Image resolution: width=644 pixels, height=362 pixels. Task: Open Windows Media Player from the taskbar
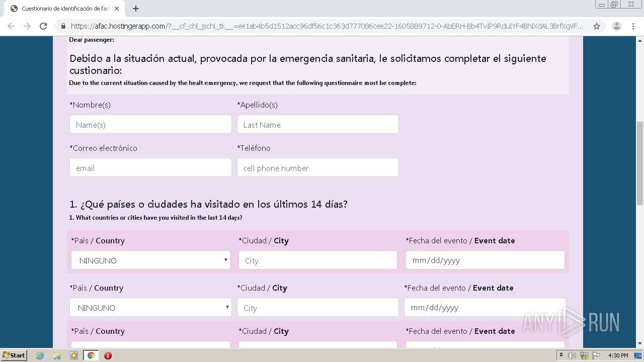tap(74, 355)
